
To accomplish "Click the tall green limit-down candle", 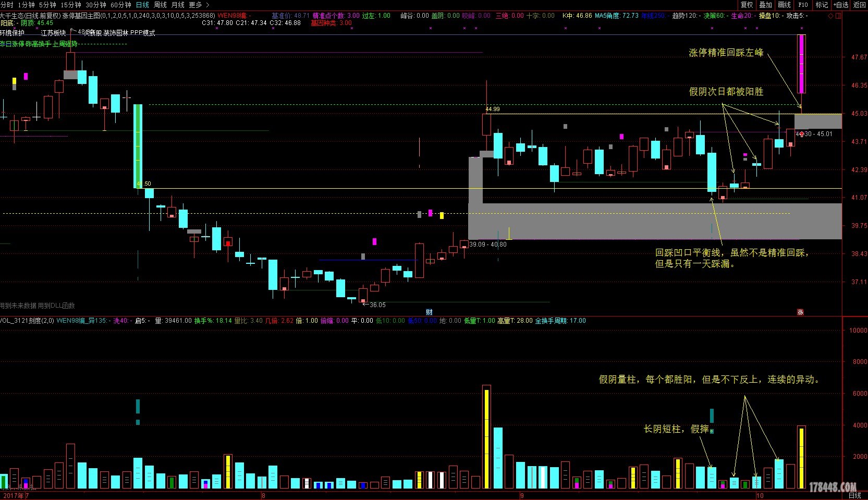I will (x=138, y=146).
